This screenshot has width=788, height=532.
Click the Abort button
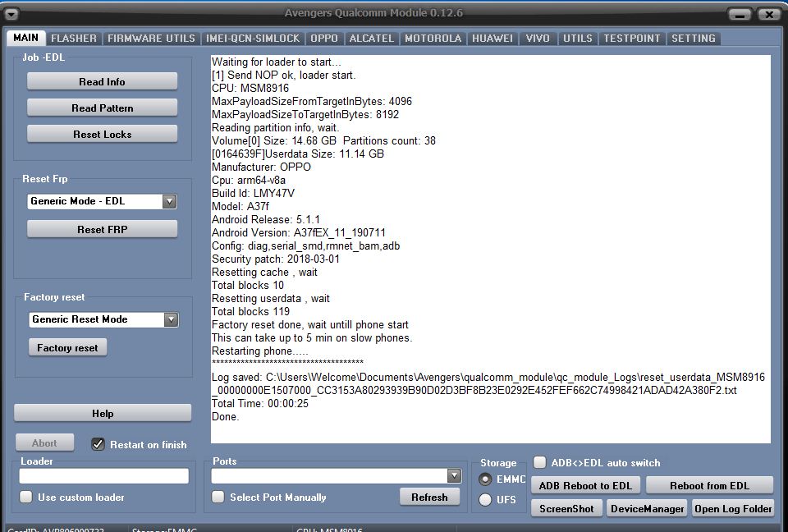44,443
